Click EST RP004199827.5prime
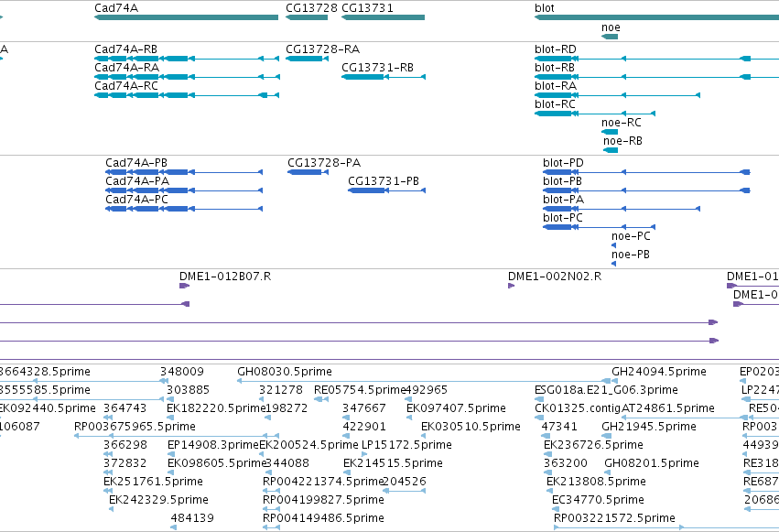The image size is (779, 532). (x=271, y=509)
